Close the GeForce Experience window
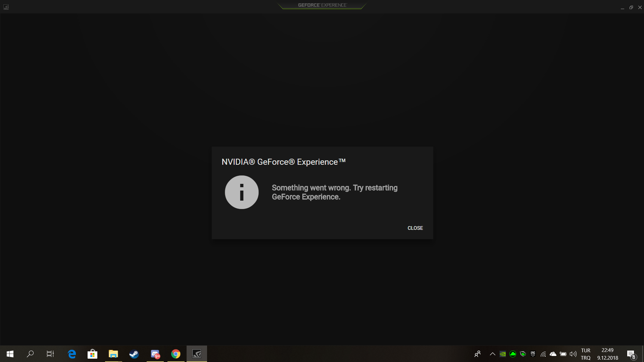The height and width of the screenshot is (362, 644). (640, 7)
